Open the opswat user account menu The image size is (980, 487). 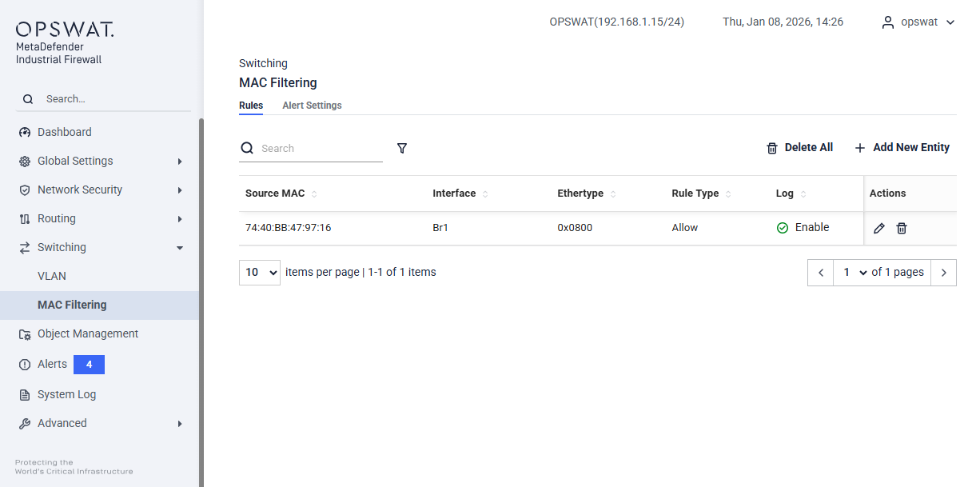coord(918,22)
